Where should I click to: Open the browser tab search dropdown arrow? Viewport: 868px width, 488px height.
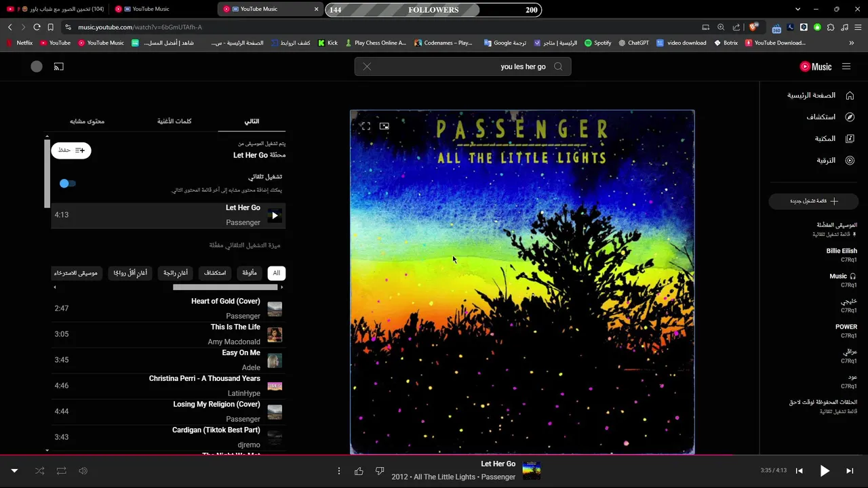point(797,9)
